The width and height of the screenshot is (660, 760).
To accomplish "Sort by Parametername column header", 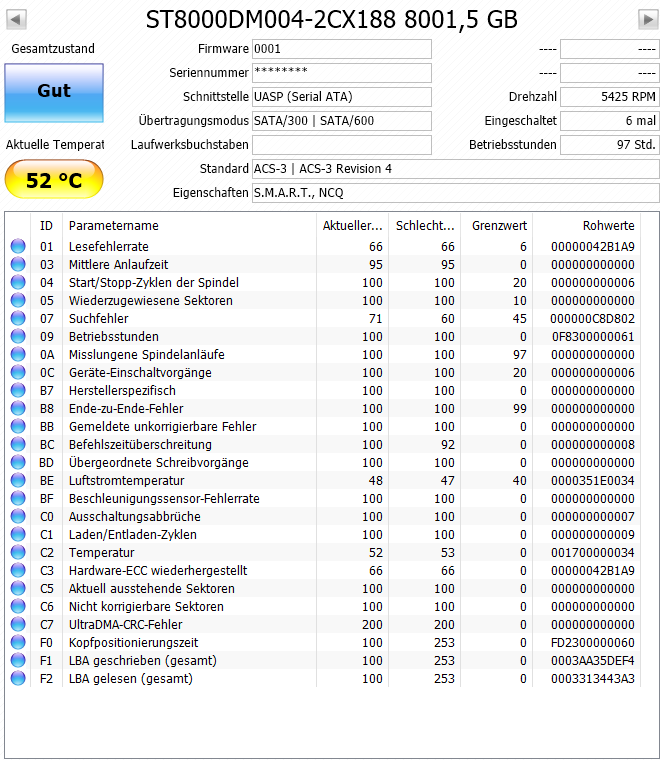I will coord(189,225).
